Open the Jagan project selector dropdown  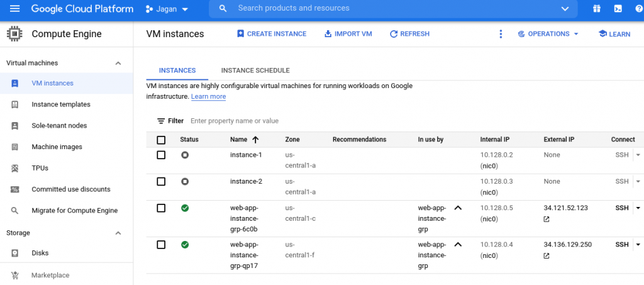click(167, 9)
